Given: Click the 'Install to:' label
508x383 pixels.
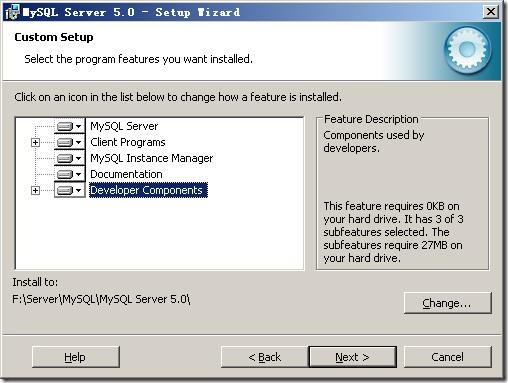Looking at the screenshot, I should [35, 282].
